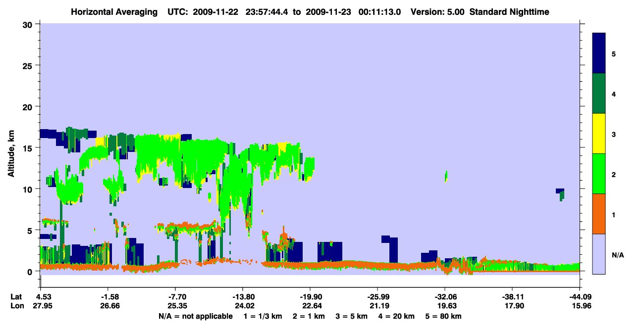This screenshot has height=330, width=644.
Task: Click the dark green level 4 colorbar segment
Action: coord(599,94)
